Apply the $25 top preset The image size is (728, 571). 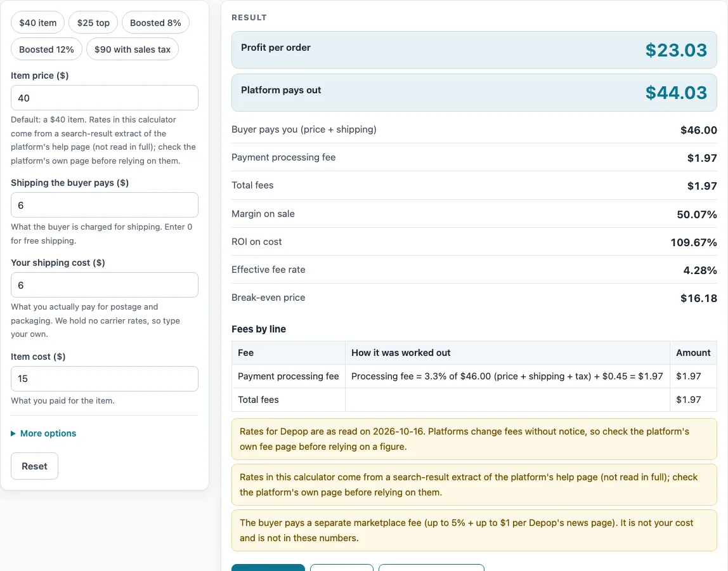[93, 23]
